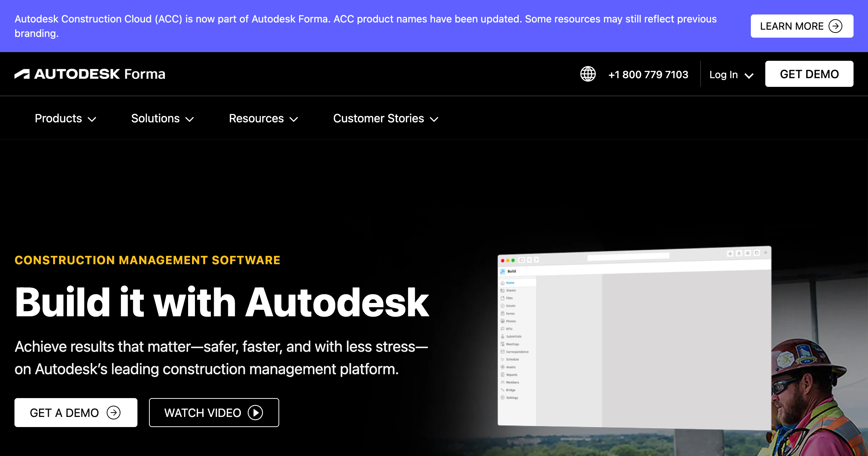Screen dimensions: 868x456
Task: Open the Solutions menu
Action: tap(162, 118)
